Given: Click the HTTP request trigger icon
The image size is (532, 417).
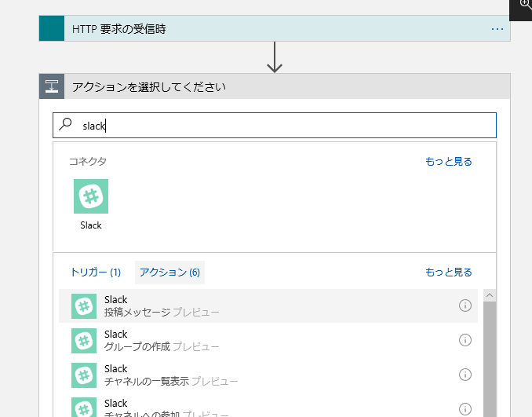Looking at the screenshot, I should tap(52, 28).
